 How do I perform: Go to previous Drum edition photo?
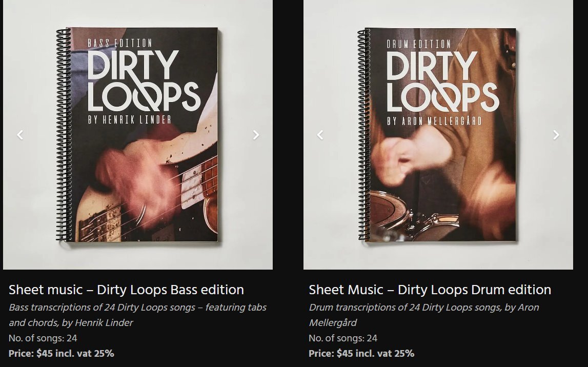click(x=320, y=135)
